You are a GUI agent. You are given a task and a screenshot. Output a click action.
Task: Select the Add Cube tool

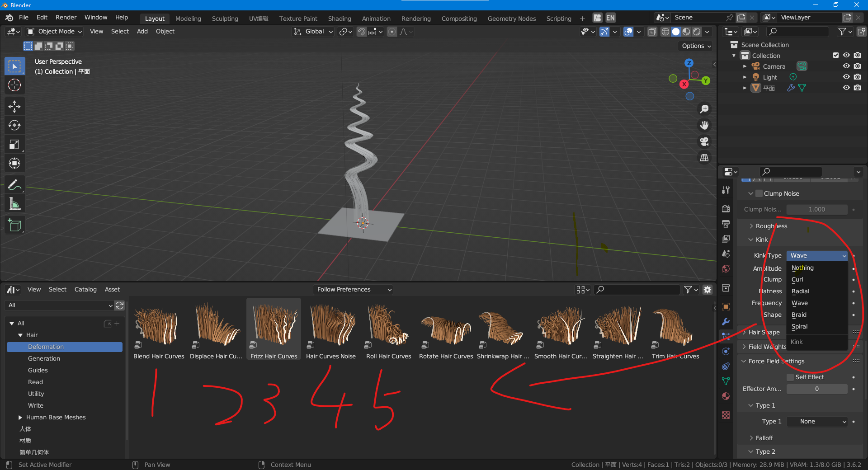pyautogui.click(x=14, y=225)
